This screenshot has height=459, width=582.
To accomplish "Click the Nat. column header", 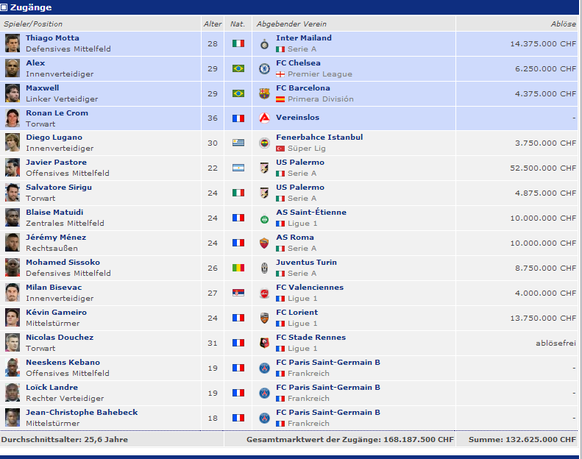I will click(x=238, y=24).
